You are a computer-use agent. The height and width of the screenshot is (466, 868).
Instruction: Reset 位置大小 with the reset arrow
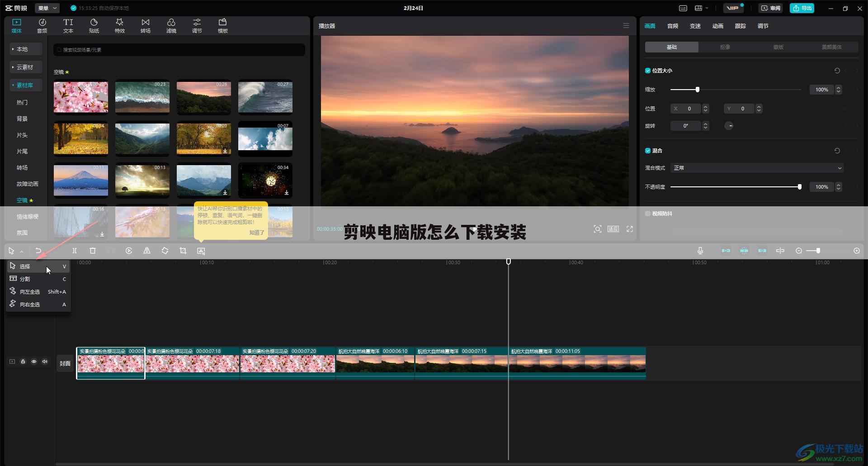(x=837, y=71)
